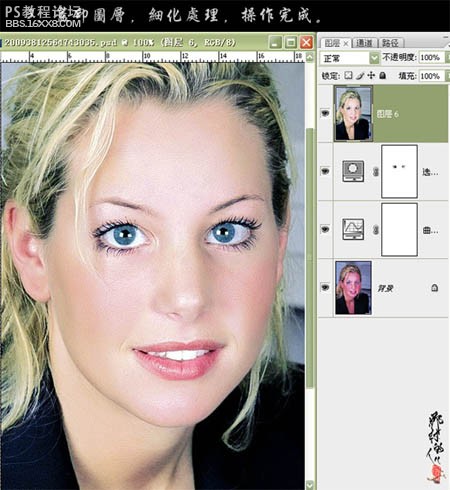Viewport: 450px width, 490px height.
Task: Switch to the Paths tab
Action: 390,43
